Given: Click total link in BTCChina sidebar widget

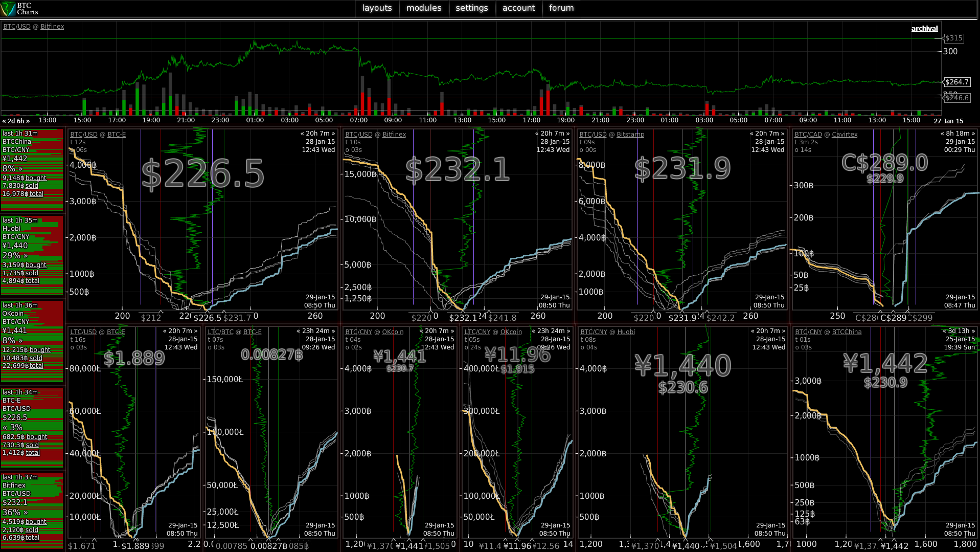Looking at the screenshot, I should coord(36,194).
